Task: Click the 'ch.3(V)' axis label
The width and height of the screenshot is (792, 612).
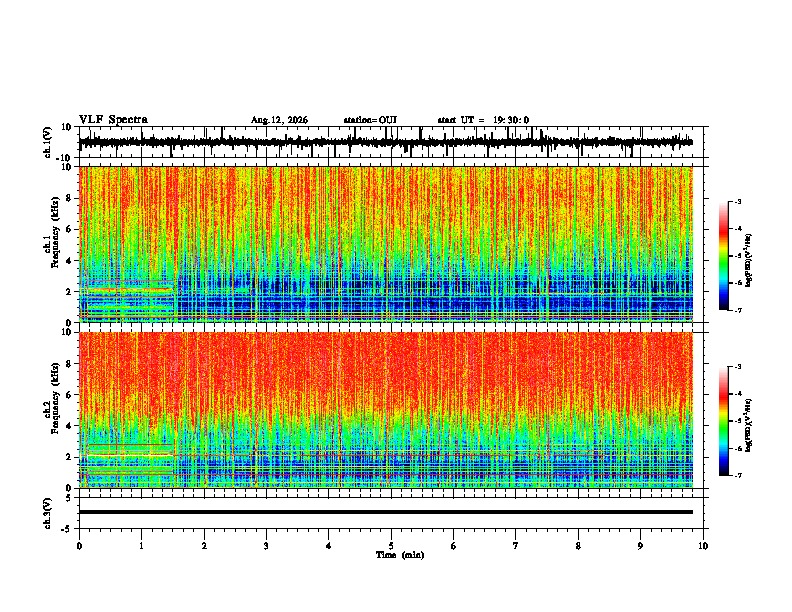Action: pos(48,514)
